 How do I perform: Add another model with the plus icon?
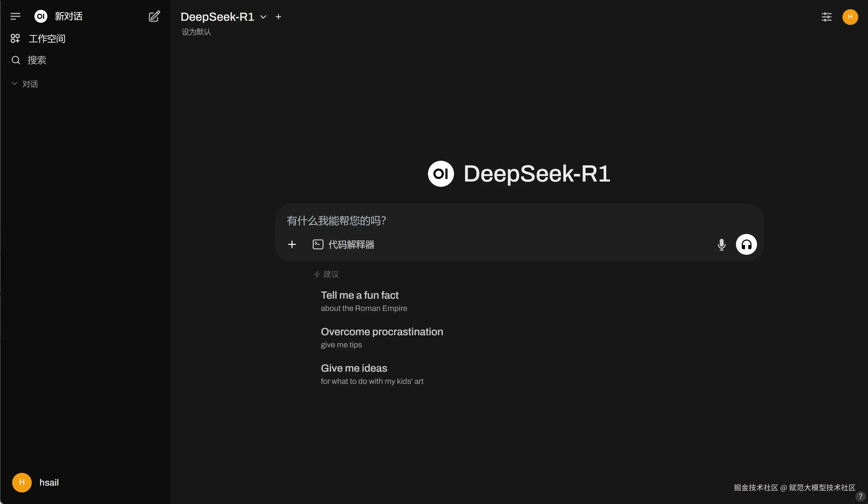tap(278, 17)
